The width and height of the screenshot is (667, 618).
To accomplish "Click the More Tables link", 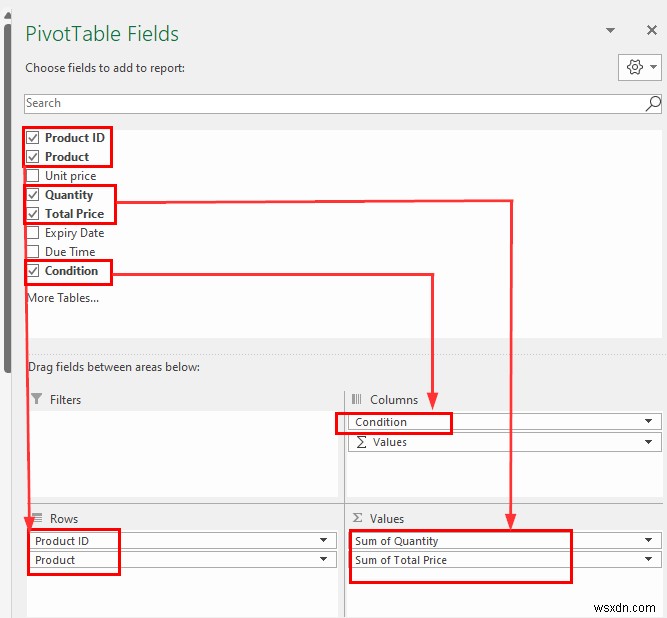I will click(x=63, y=298).
